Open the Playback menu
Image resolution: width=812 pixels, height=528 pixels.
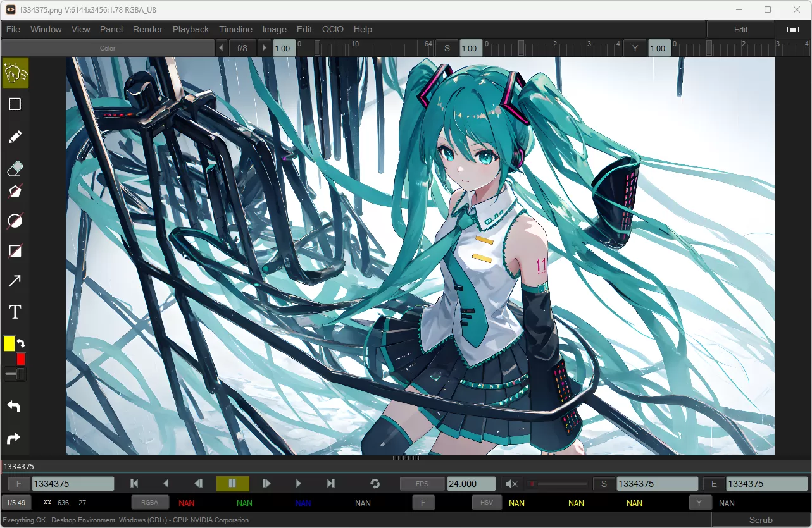point(191,29)
